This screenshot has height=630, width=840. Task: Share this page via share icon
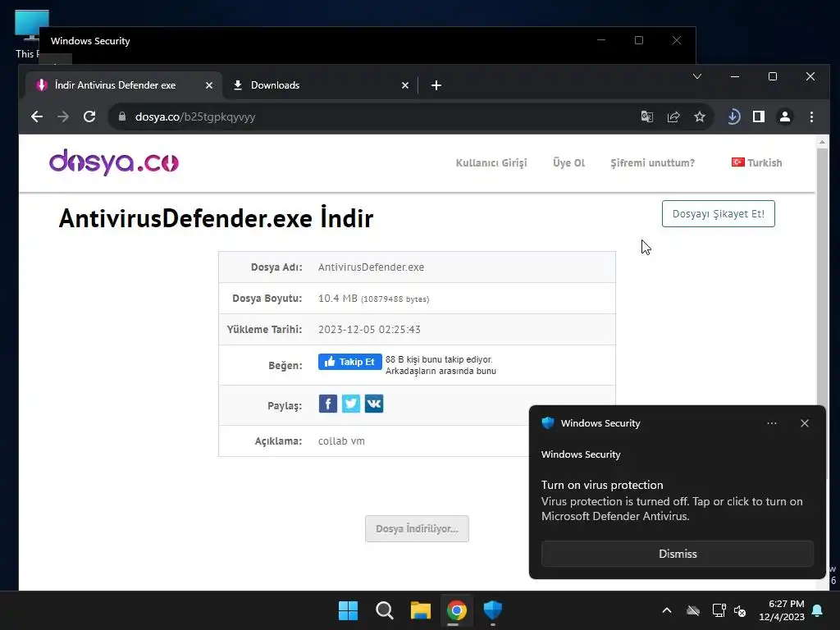[673, 116]
